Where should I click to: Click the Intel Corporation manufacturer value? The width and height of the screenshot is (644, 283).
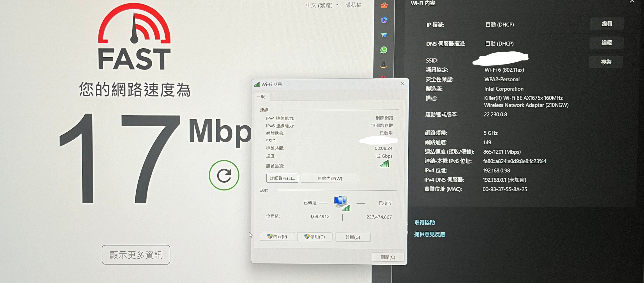point(504,89)
